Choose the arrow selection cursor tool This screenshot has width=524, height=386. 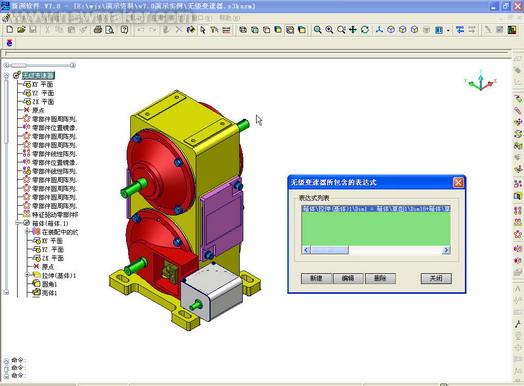pyautogui.click(x=203, y=30)
